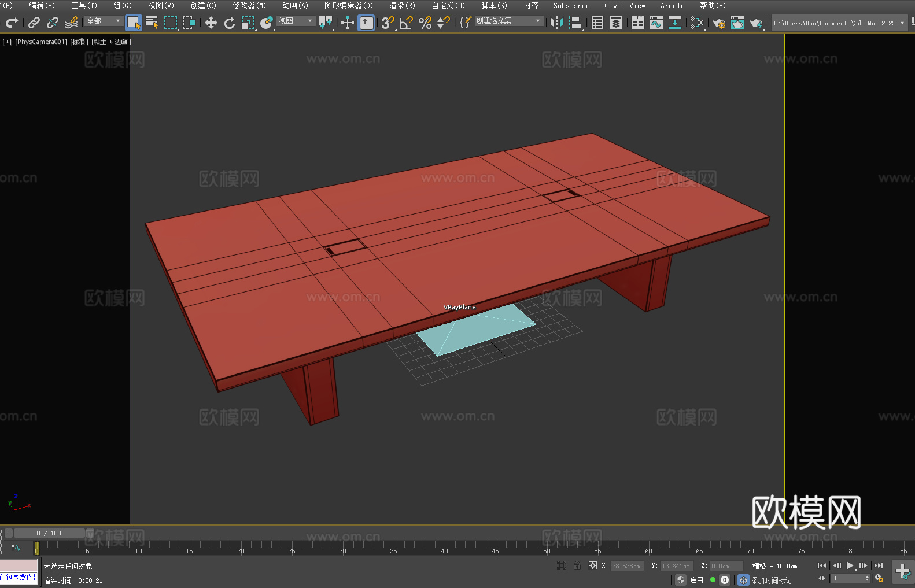Click the Mirror tool icon
Image resolution: width=915 pixels, height=588 pixels.
click(x=557, y=23)
